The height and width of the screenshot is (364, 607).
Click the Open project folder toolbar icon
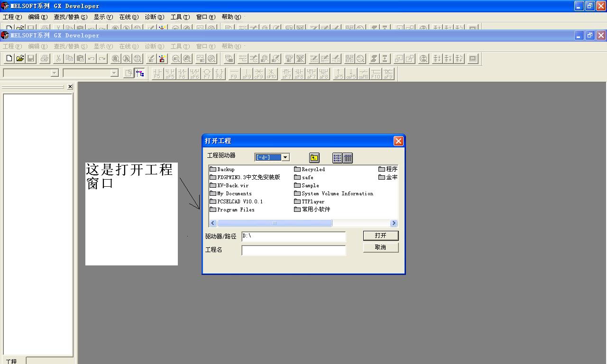coord(20,58)
